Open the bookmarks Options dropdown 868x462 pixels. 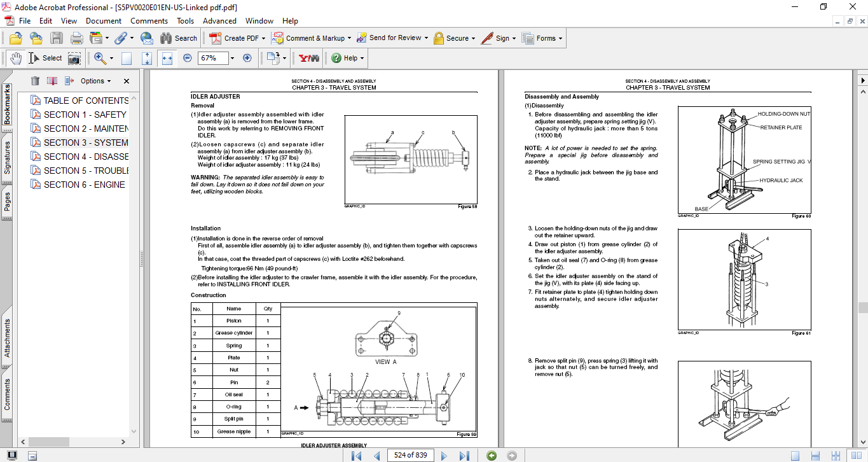coord(95,81)
